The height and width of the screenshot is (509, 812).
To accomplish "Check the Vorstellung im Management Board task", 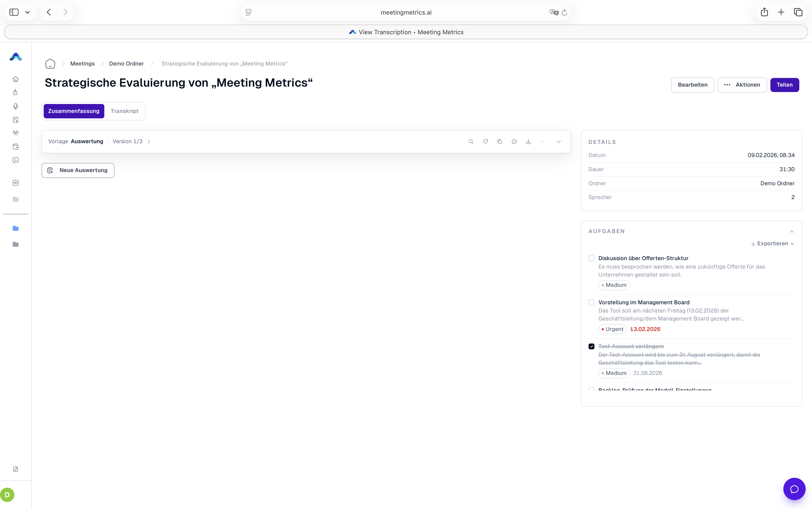I will pos(591,303).
